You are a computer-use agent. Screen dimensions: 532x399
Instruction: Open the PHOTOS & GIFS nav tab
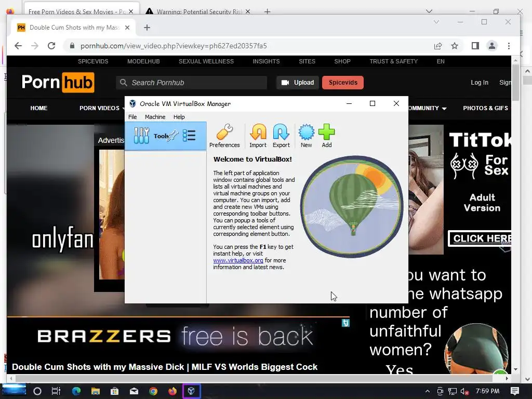(x=485, y=108)
